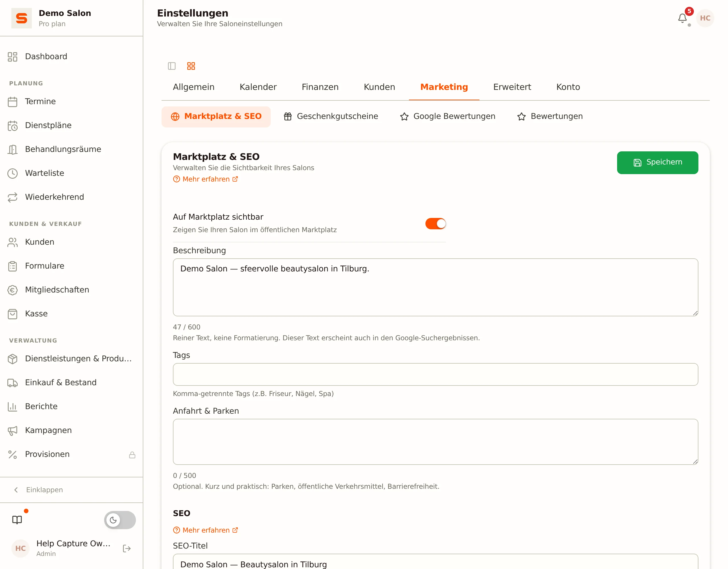Open Wiederkehrend page
This screenshot has height=569, width=728.
pyautogui.click(x=71, y=197)
